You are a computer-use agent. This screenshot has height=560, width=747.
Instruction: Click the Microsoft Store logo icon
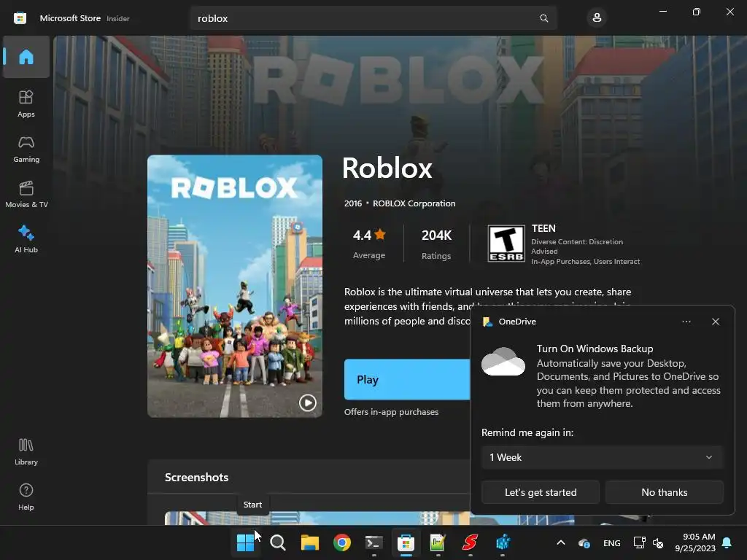[x=20, y=18]
